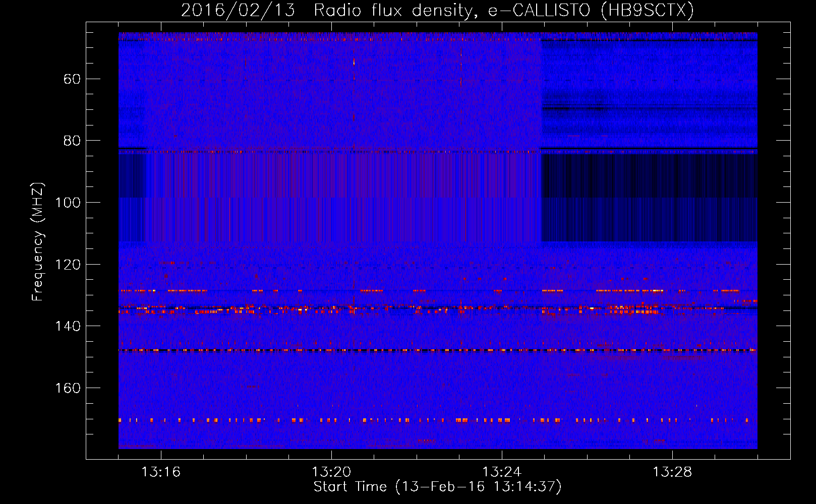Click the 'Start Time (13-Feb-16 13:14:37)' label
This screenshot has width=816, height=504.
click(437, 487)
